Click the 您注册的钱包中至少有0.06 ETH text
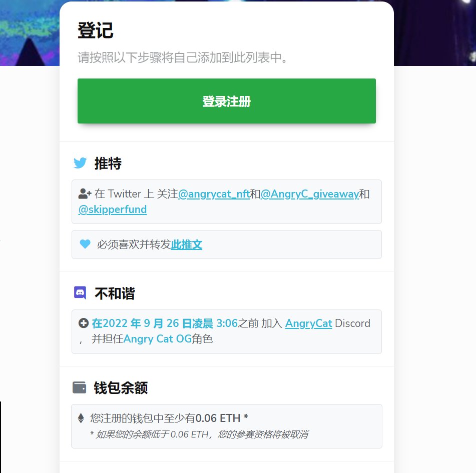This screenshot has height=473, width=476. point(169,418)
